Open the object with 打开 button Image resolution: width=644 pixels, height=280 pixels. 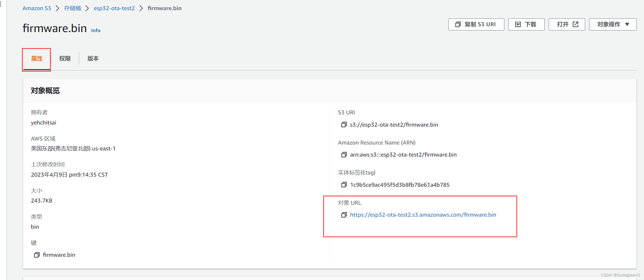point(567,24)
